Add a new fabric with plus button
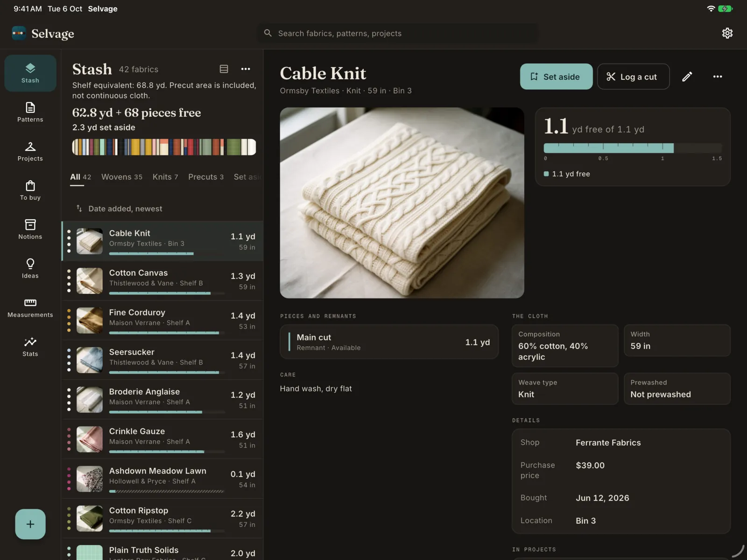This screenshot has height=560, width=747. point(30,524)
